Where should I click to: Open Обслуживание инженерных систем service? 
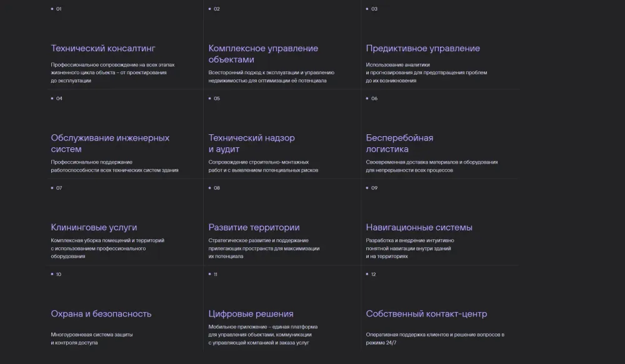pyautogui.click(x=110, y=143)
